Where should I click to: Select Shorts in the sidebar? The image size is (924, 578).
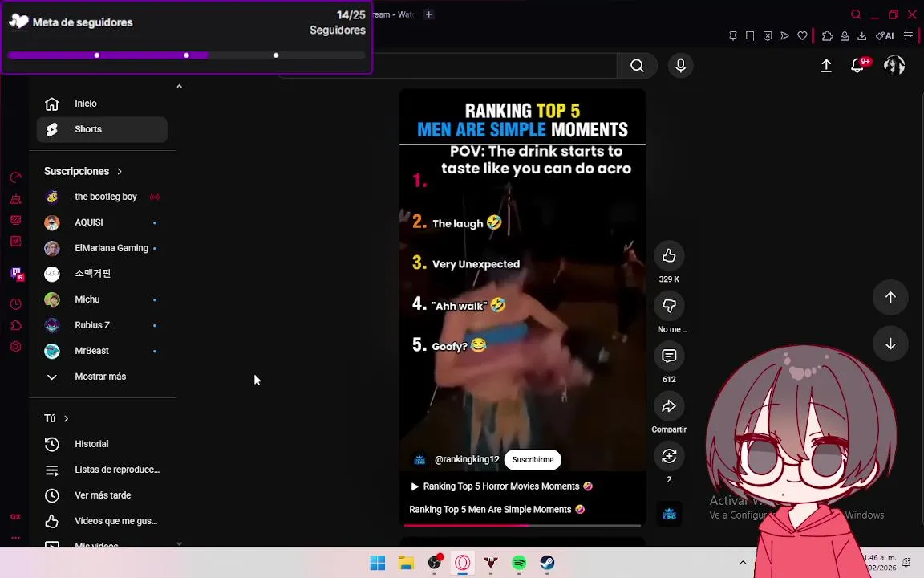point(102,129)
